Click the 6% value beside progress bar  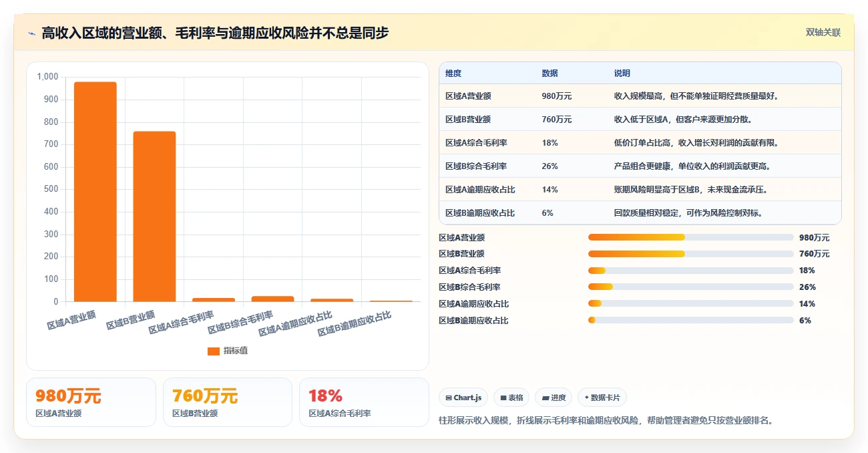[805, 321]
